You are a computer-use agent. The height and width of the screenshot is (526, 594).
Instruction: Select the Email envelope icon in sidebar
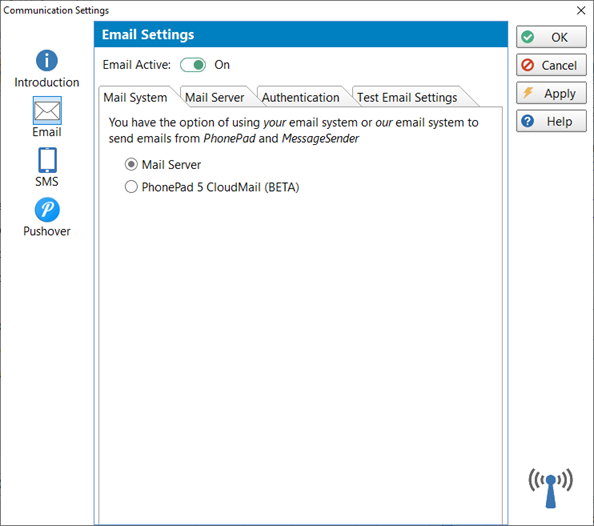click(47, 111)
